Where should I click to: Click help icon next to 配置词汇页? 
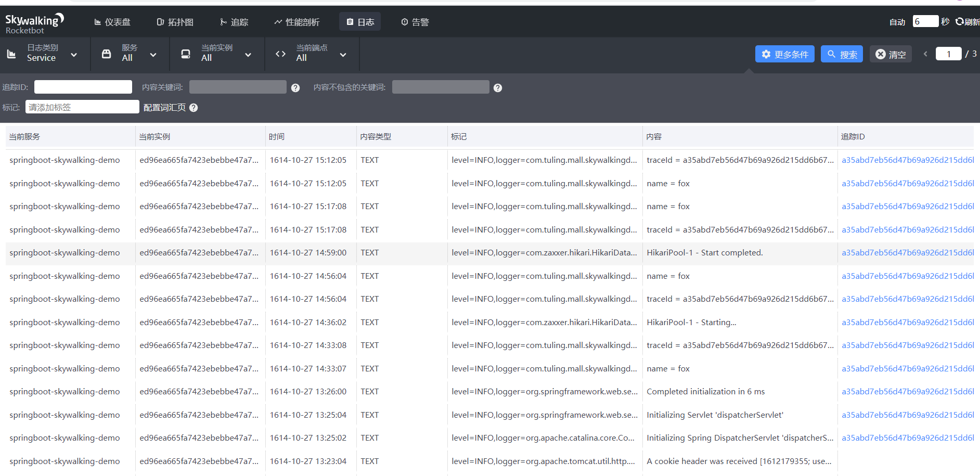pos(194,108)
